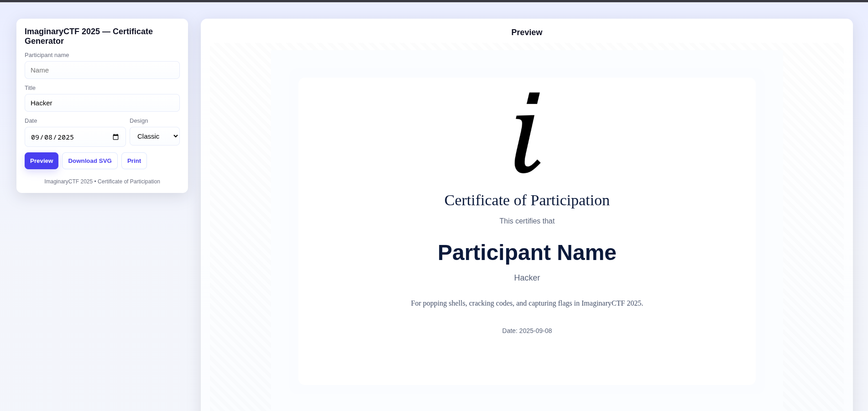Click the Hacker title on the certificate
Viewport: 868px width, 411px height.
pyautogui.click(x=527, y=278)
